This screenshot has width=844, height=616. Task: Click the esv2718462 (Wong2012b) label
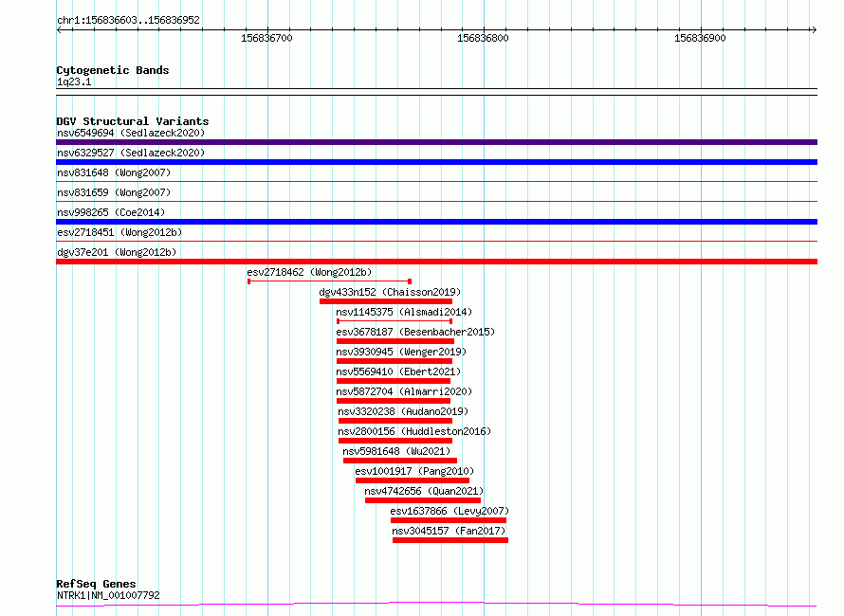pos(309,272)
